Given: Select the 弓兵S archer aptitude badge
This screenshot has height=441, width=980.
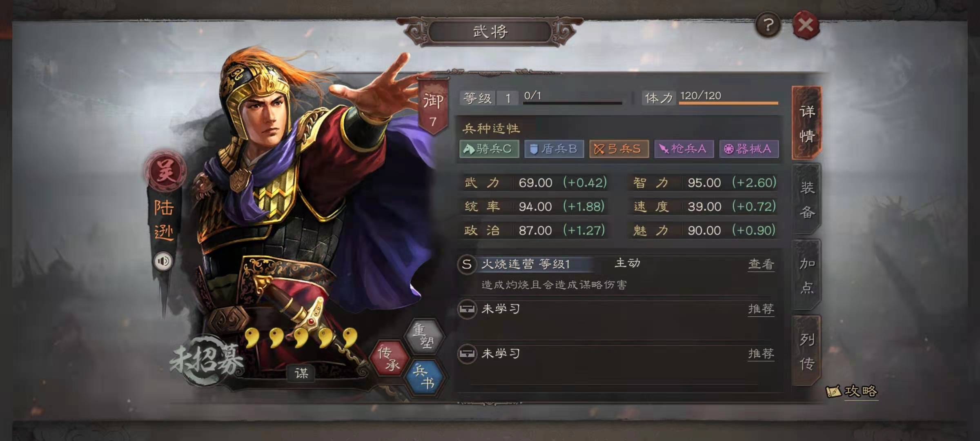Looking at the screenshot, I should [619, 149].
